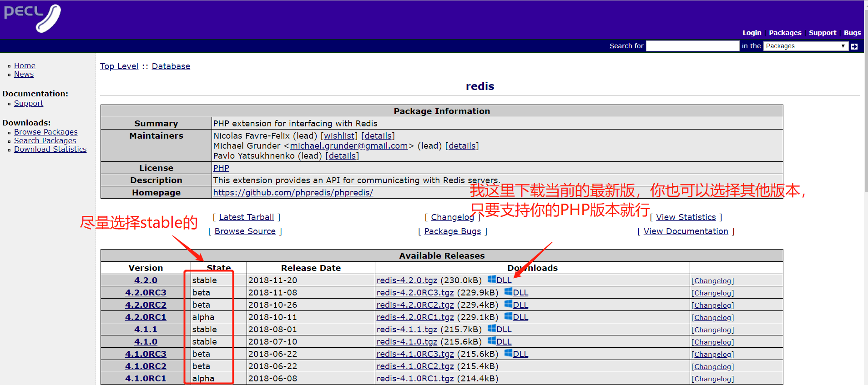The height and width of the screenshot is (385, 868).
Task: Open version 4.2.0RC3 link
Action: point(146,293)
